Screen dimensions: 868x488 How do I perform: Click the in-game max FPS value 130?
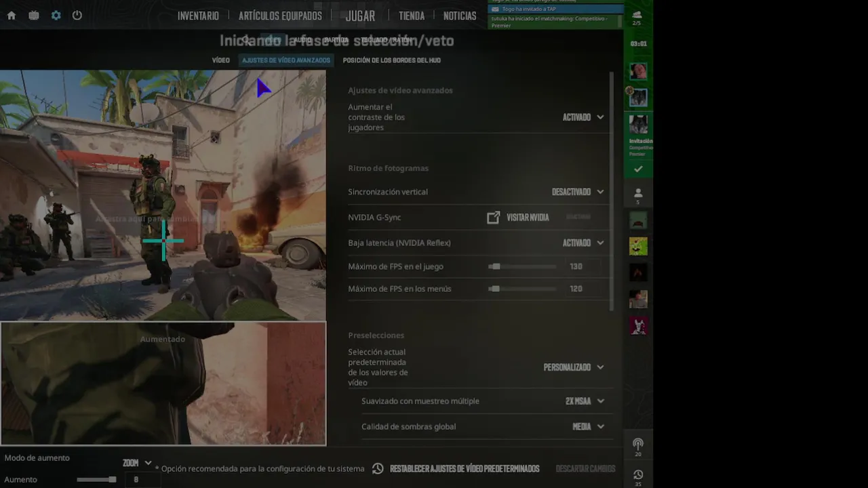[583, 266]
